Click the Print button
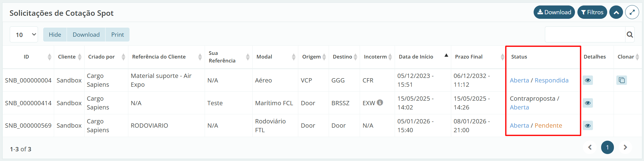The width and height of the screenshot is (644, 161). tap(117, 35)
